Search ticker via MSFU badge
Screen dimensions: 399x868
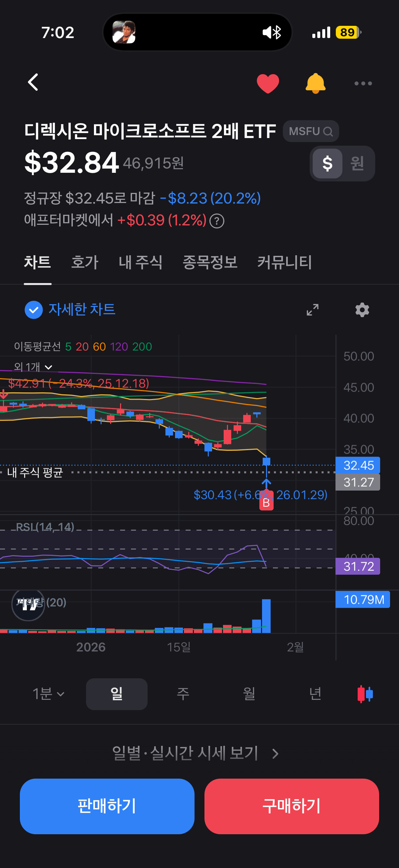[310, 131]
